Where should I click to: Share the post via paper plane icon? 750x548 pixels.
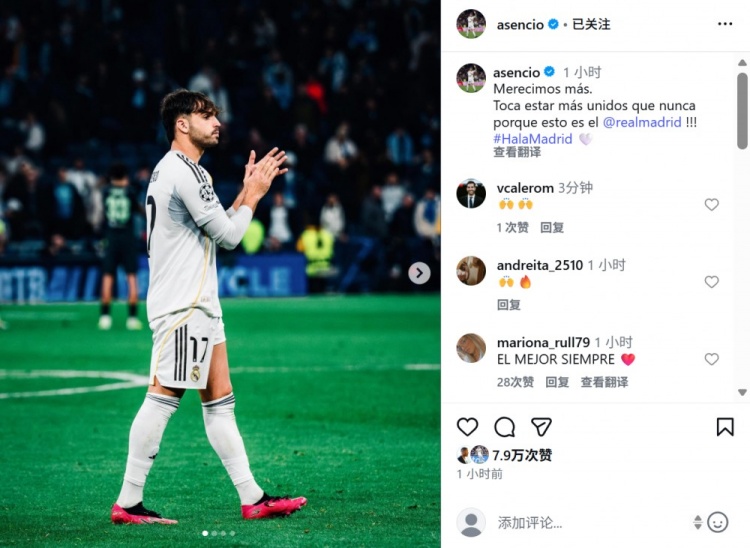[x=541, y=427]
